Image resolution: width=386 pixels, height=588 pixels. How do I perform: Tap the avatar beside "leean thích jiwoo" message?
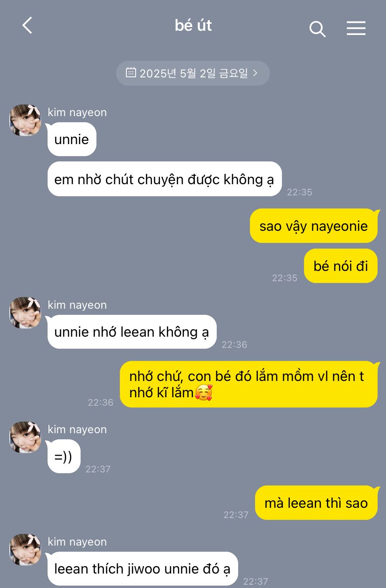25,550
